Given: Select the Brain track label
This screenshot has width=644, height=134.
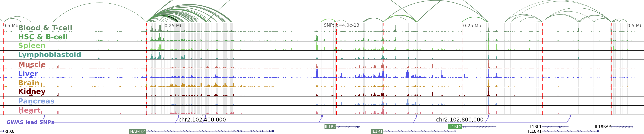Looking at the screenshot, I should tap(29, 83).
